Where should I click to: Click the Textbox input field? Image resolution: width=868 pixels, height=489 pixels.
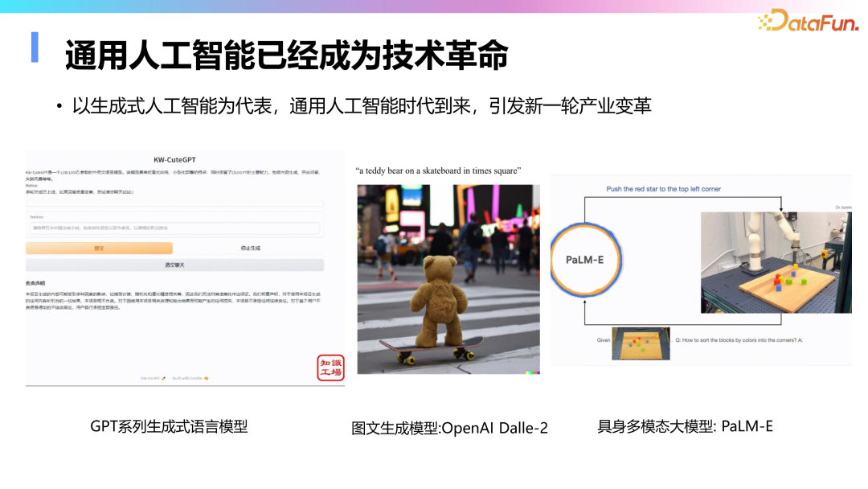click(173, 226)
